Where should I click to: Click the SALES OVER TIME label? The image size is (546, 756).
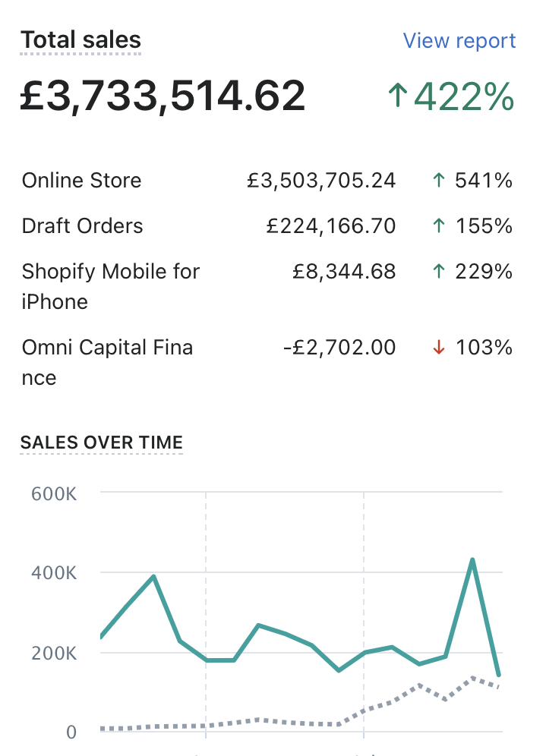click(101, 443)
